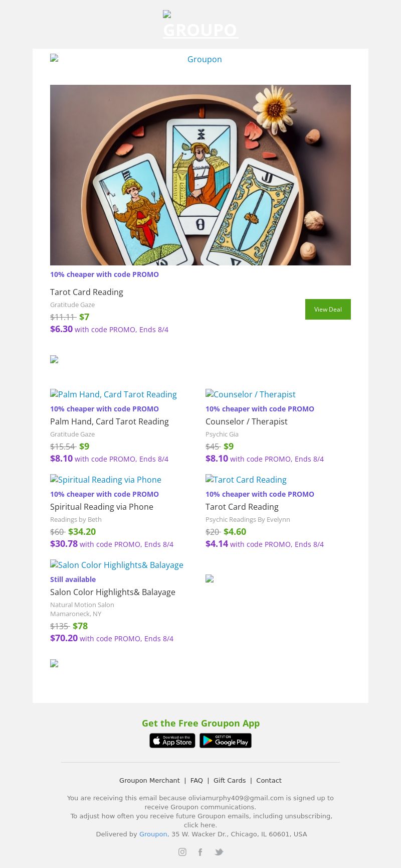The image size is (401, 868).
Task: Open the Counselor / Therapist deal image
Action: [250, 394]
